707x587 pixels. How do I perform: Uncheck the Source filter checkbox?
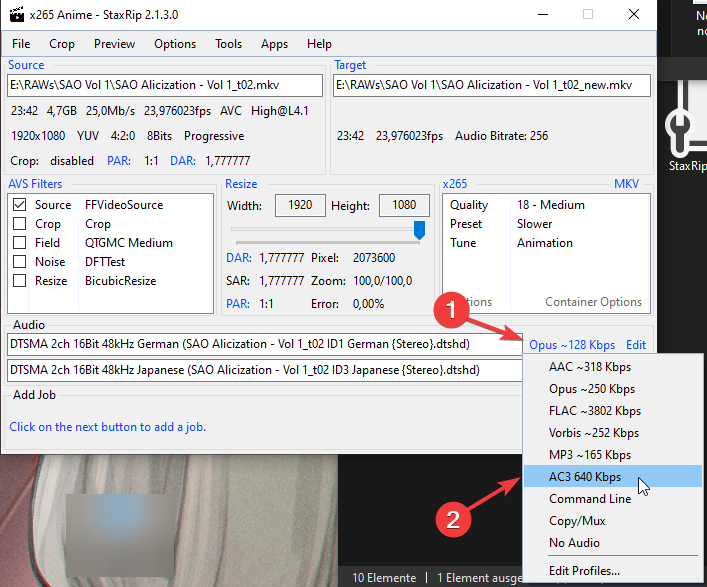(x=19, y=205)
